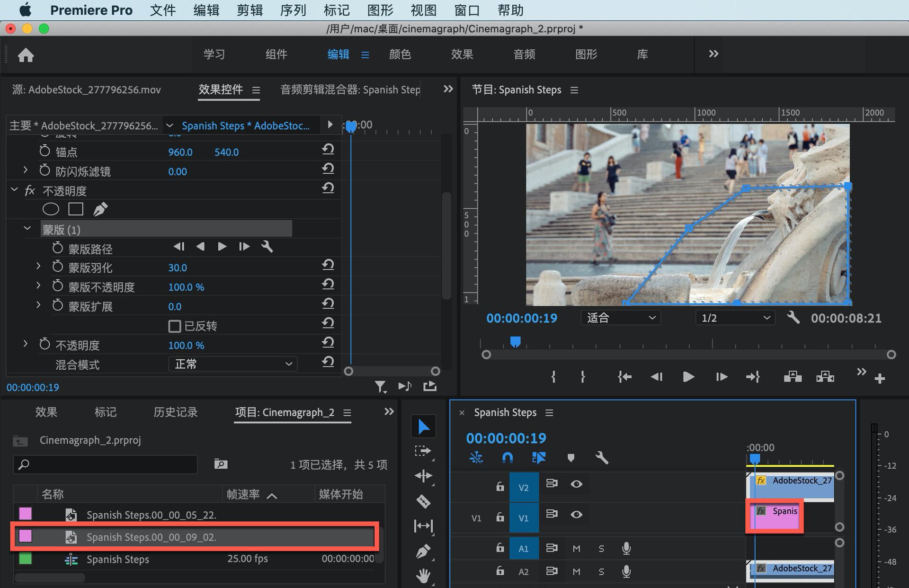909x588 pixels.
Task: Expand the 蒙版羽化 property
Action: pyautogui.click(x=38, y=267)
